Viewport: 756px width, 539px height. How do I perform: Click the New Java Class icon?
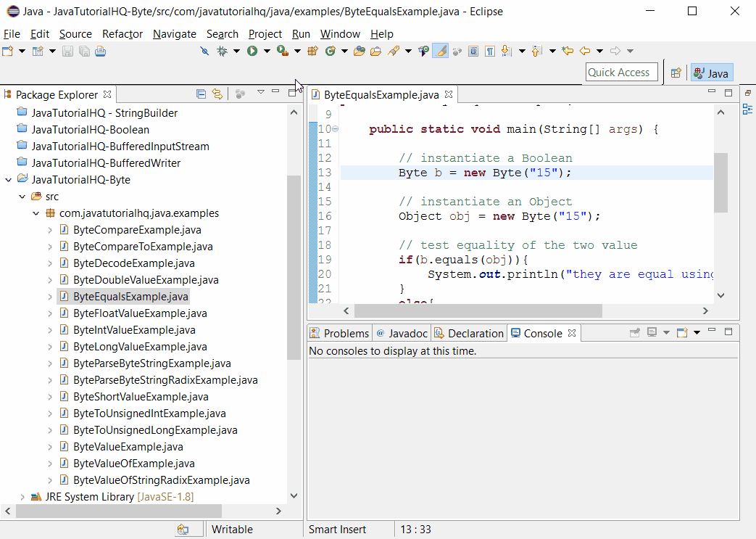click(331, 52)
